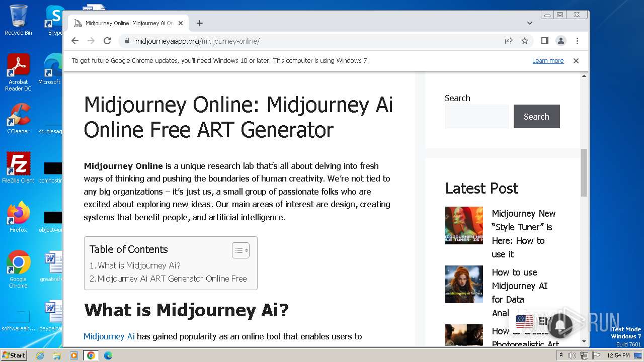This screenshot has height=362, width=644.
Task: Jump to 'Midjourney Ai ART Generator Online Free'
Action: 172,279
